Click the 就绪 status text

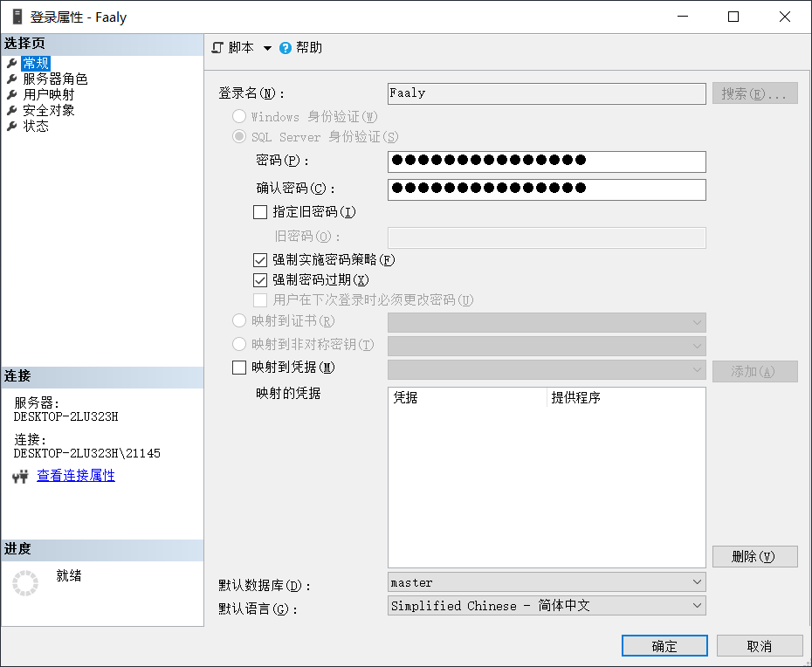69,575
